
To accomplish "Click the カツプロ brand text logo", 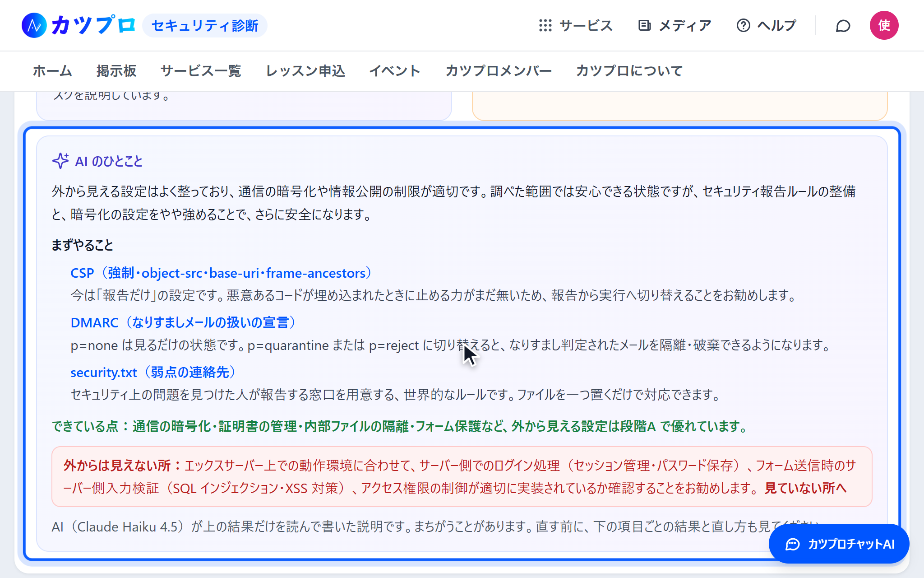I will tap(94, 25).
